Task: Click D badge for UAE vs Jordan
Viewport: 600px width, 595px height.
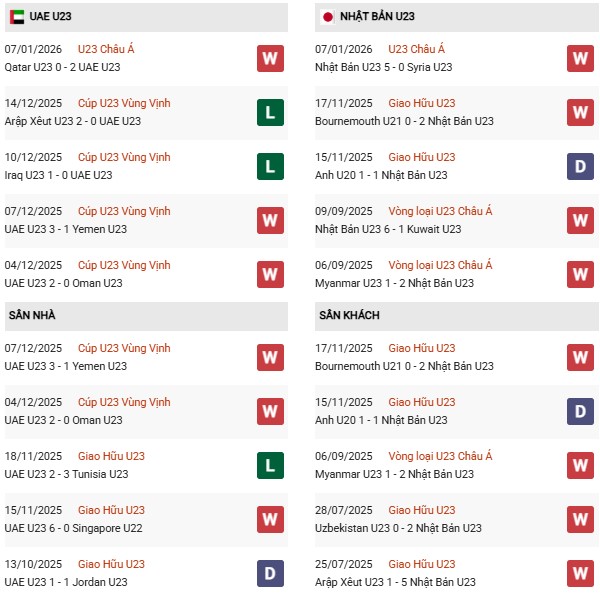Action: pos(268,573)
